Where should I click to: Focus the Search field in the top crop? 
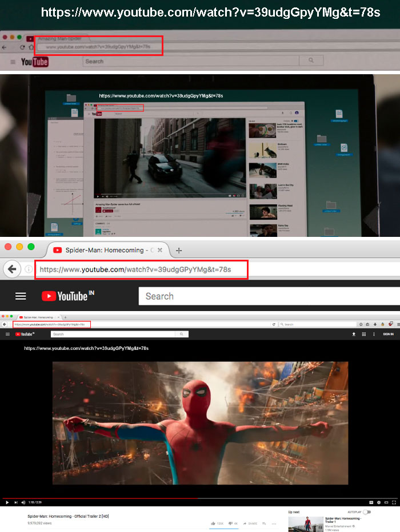coord(191,61)
